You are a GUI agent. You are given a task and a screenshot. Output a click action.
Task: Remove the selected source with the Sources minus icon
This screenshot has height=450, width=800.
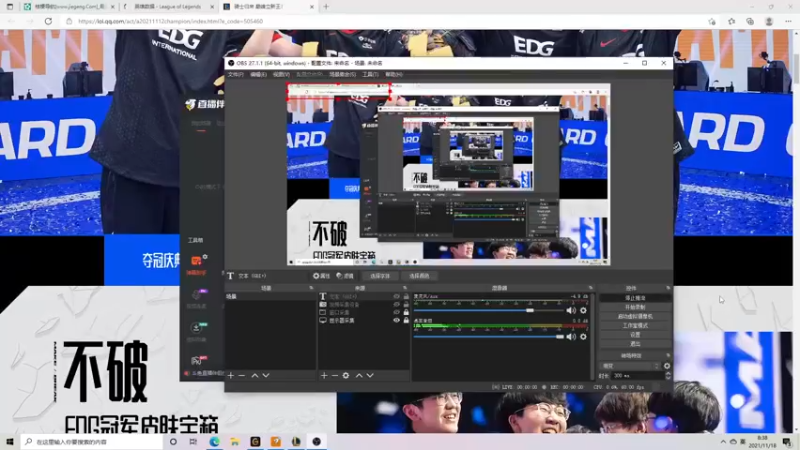pyautogui.click(x=335, y=376)
